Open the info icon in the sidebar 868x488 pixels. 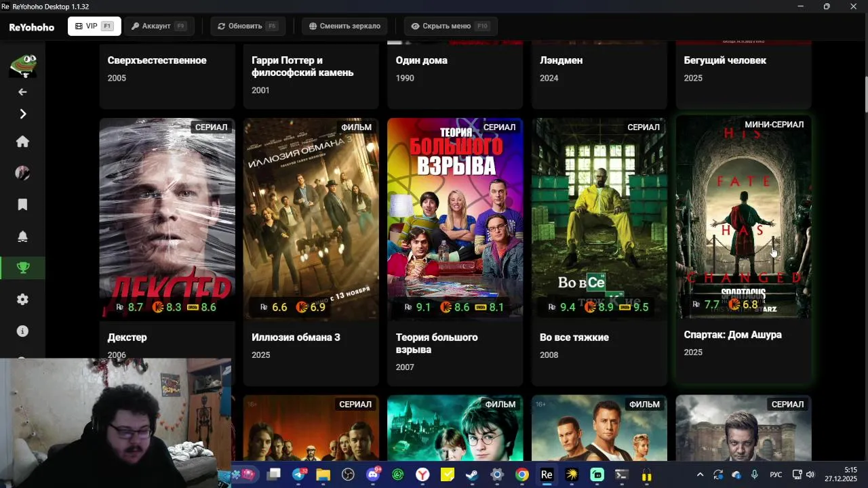pyautogui.click(x=22, y=331)
